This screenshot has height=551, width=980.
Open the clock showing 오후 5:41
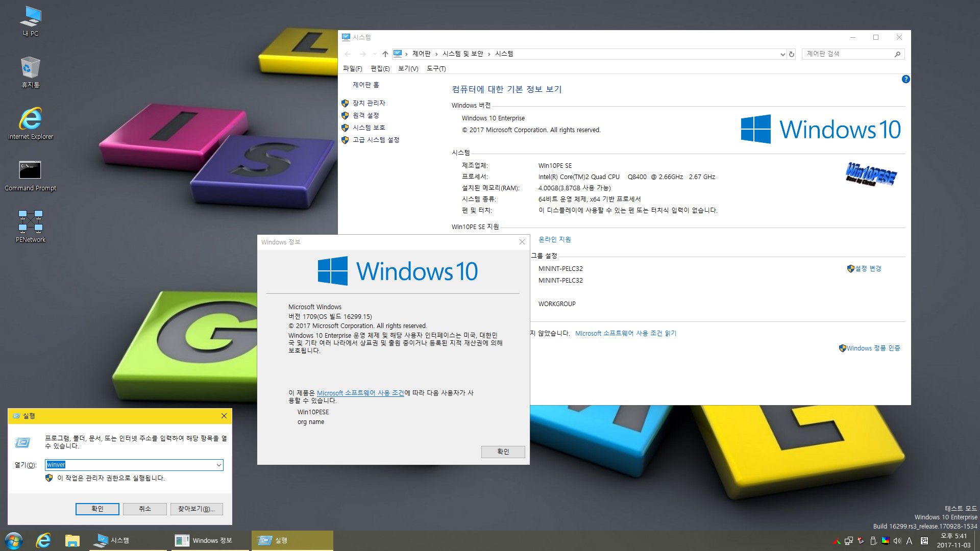(x=953, y=540)
